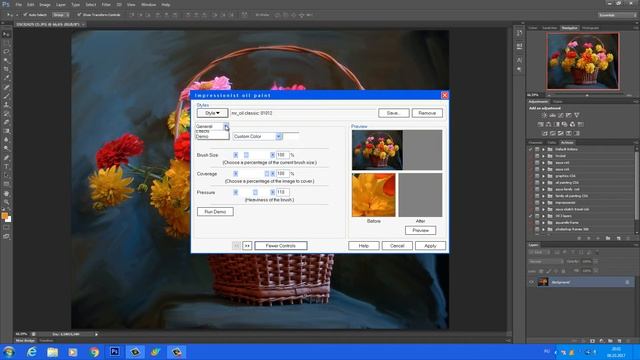Click the Apply button
The width and height of the screenshot is (640, 360).
click(430, 246)
